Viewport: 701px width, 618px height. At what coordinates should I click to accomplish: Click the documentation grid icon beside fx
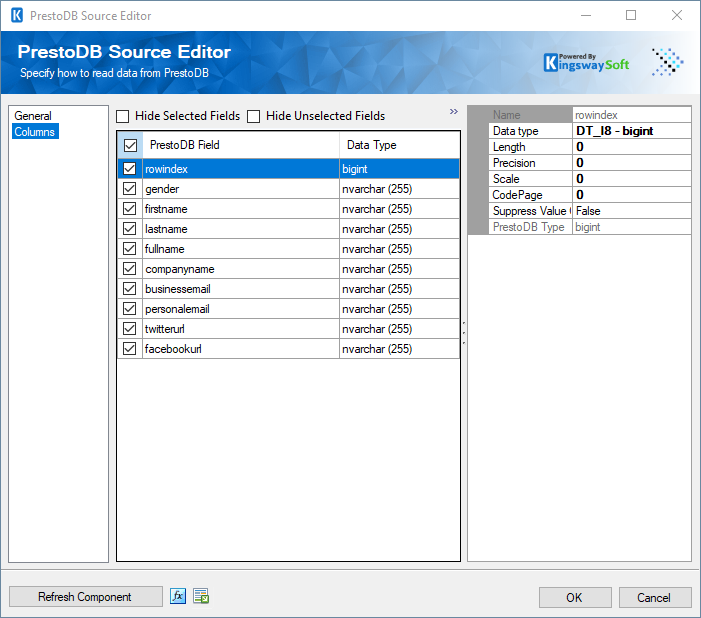click(201, 596)
